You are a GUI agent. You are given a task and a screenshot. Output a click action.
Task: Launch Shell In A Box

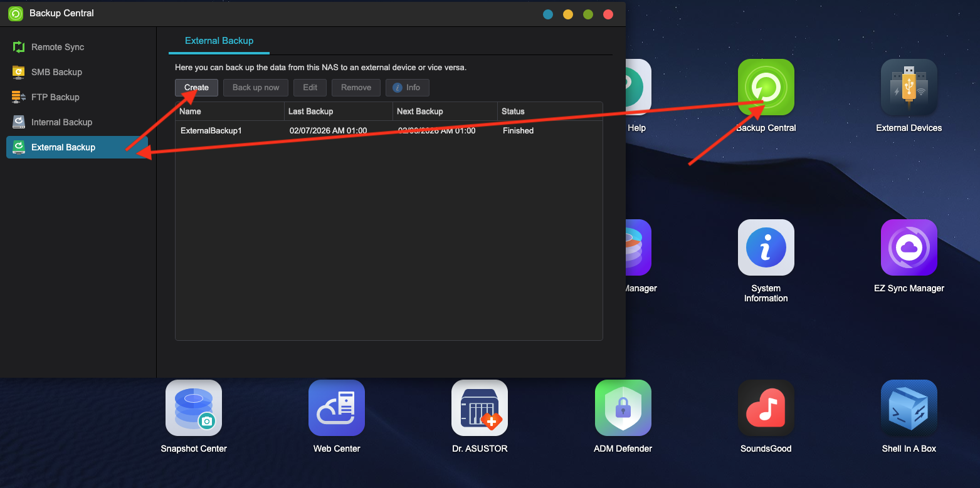909,407
